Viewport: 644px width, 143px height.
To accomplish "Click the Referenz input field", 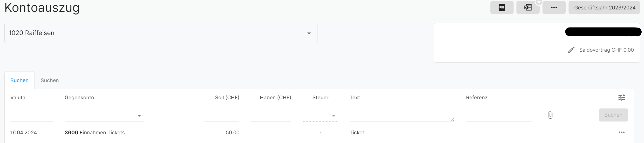I will [x=499, y=116].
